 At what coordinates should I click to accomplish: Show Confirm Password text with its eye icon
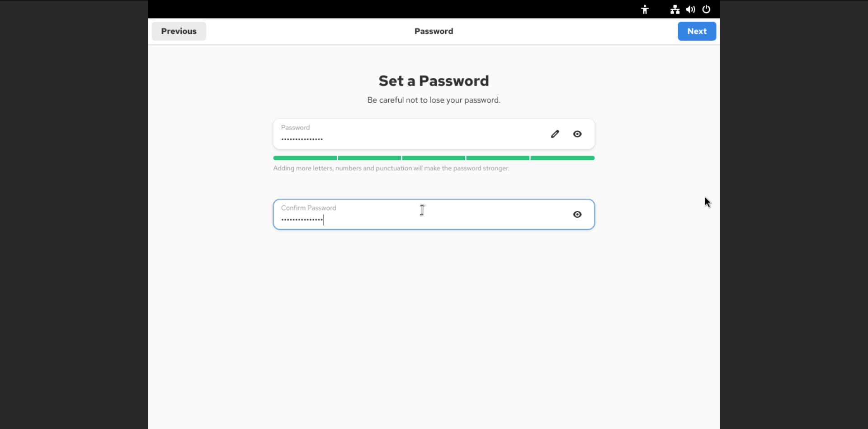coord(577,214)
